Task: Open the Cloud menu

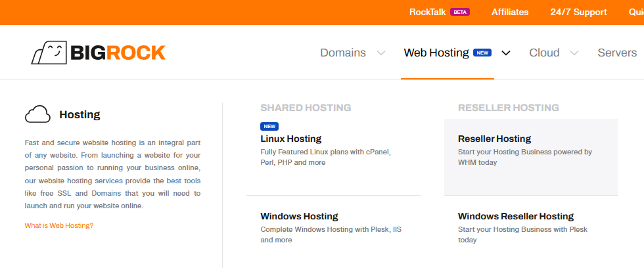Action: 544,53
